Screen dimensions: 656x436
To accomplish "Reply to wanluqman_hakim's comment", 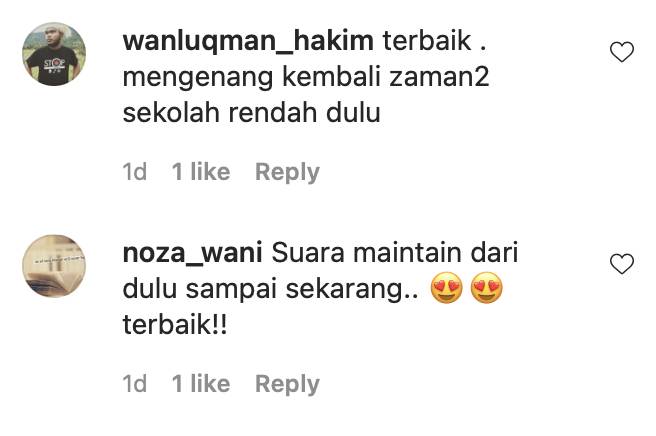I will pyautogui.click(x=287, y=172).
